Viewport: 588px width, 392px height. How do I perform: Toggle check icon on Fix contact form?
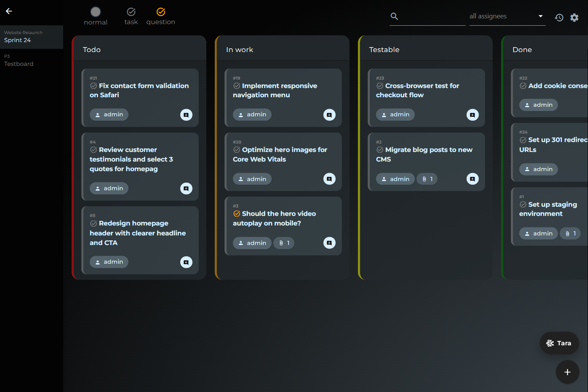93,86
